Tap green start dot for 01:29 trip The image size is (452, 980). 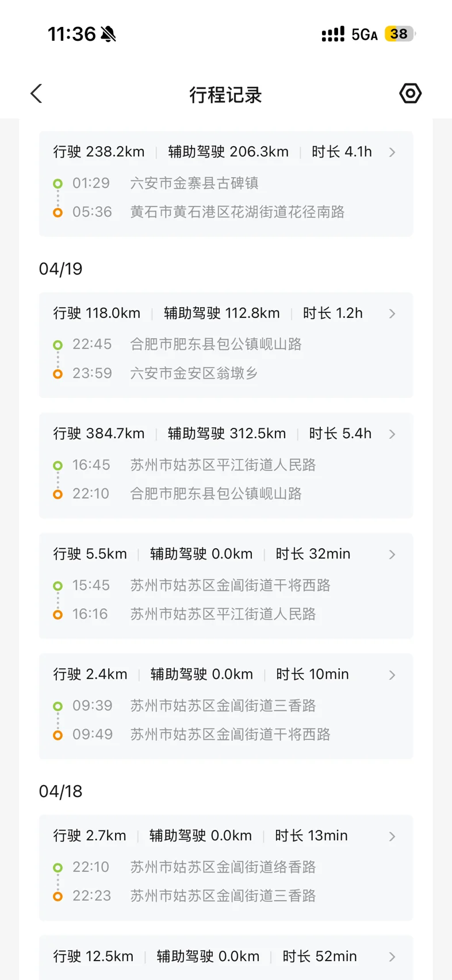(58, 183)
